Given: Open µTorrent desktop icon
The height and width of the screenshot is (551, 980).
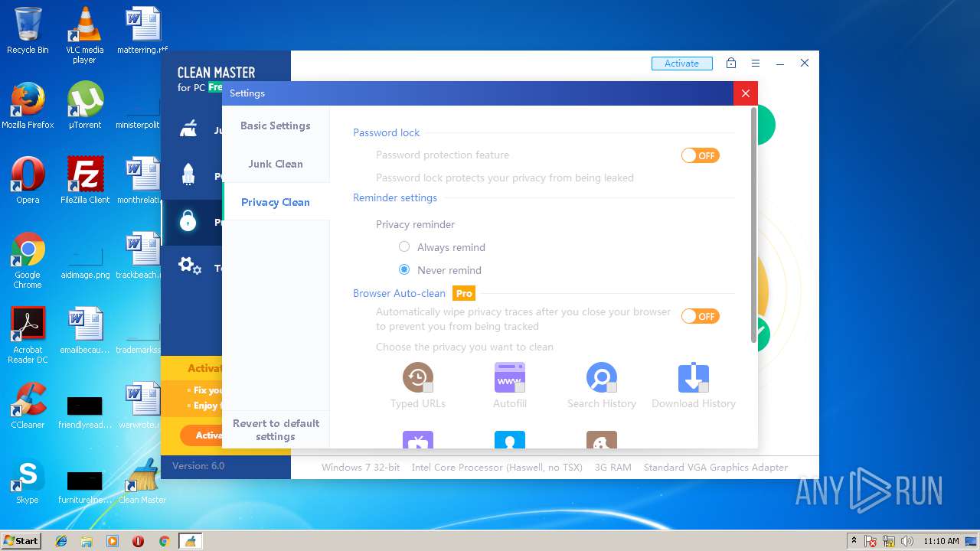Looking at the screenshot, I should coord(84,105).
